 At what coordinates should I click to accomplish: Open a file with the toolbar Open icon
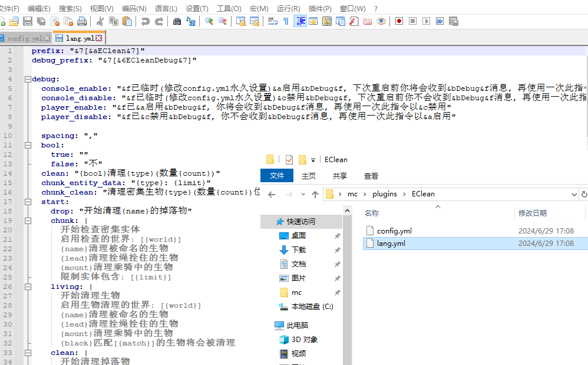(14, 21)
